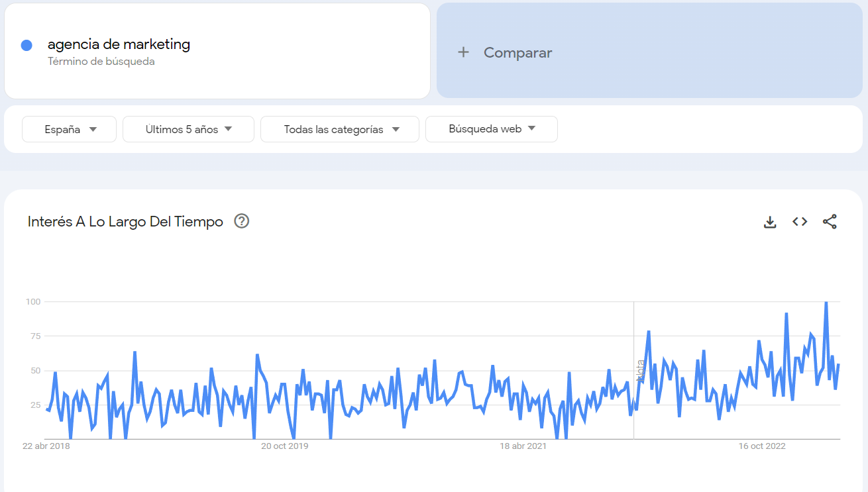This screenshot has width=868, height=492.
Task: Click the agencia de marketing search term
Action: [119, 44]
